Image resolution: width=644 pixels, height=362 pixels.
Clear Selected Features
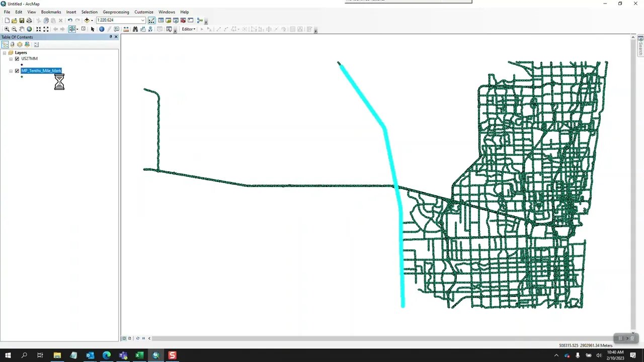[x=84, y=29]
